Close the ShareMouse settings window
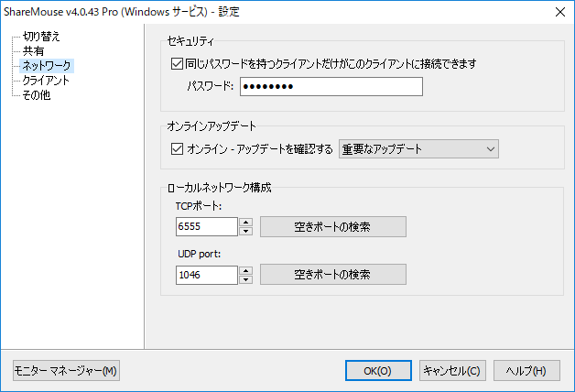575x392 pixels. (x=560, y=12)
